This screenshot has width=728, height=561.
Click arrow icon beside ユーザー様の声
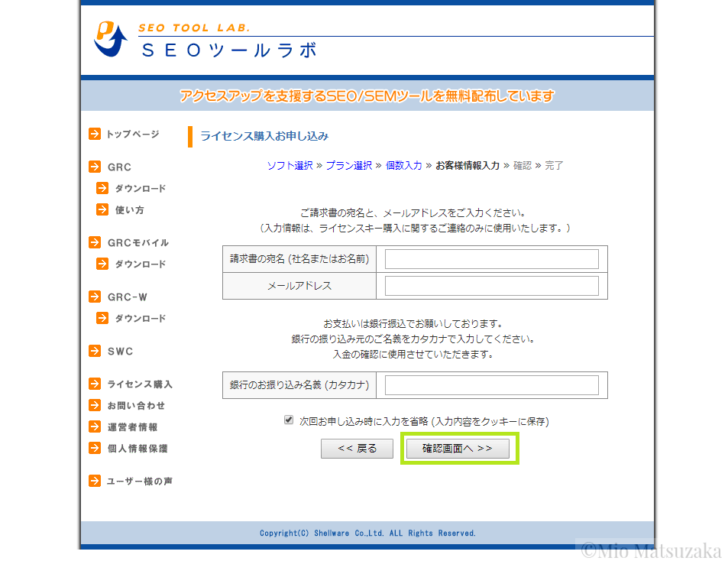(x=95, y=481)
